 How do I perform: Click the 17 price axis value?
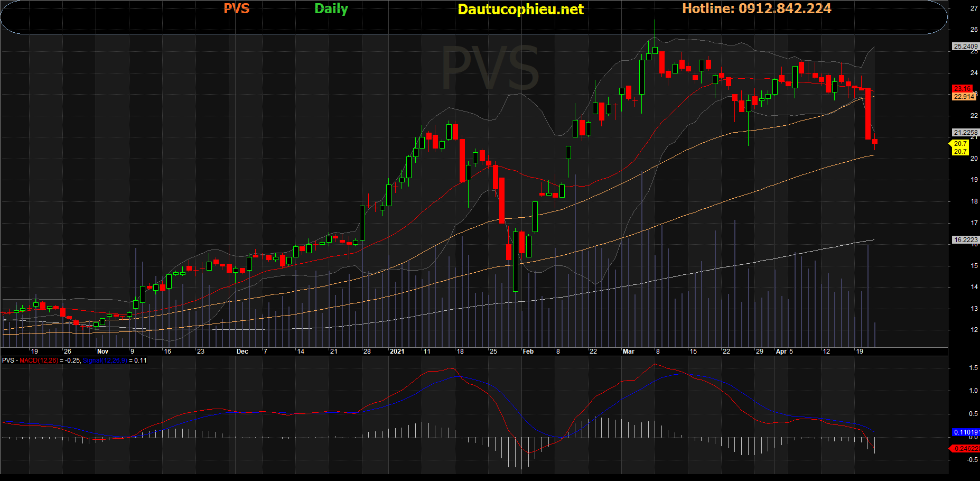tap(974, 223)
